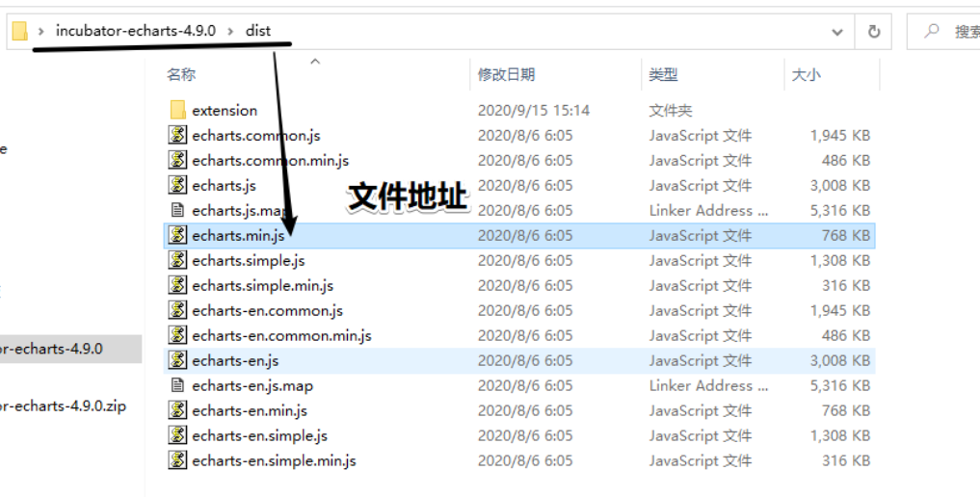Image resolution: width=980 pixels, height=497 pixels.
Task: Click echarts.common.min.js file icon
Action: pos(177,160)
